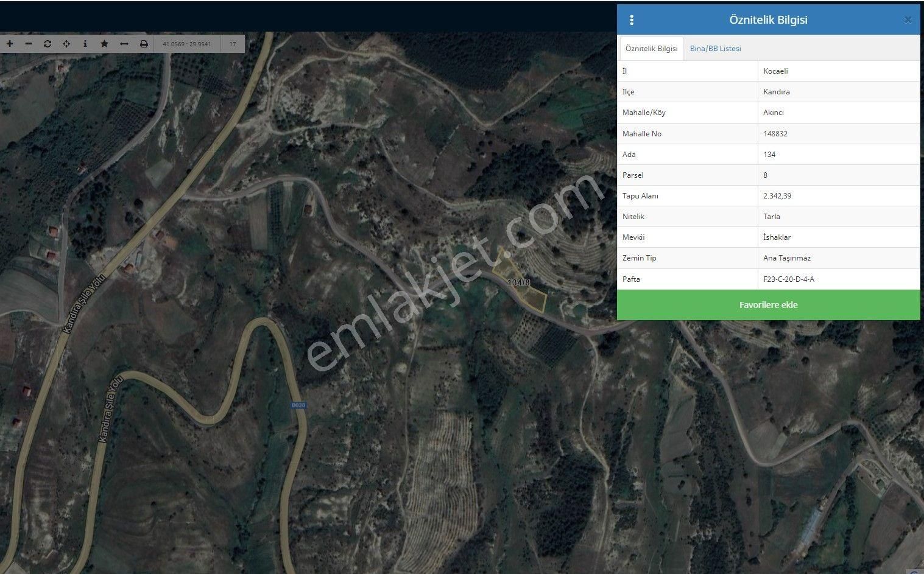Click the Favorilere ekle button
This screenshot has height=574, width=924.
[768, 305]
